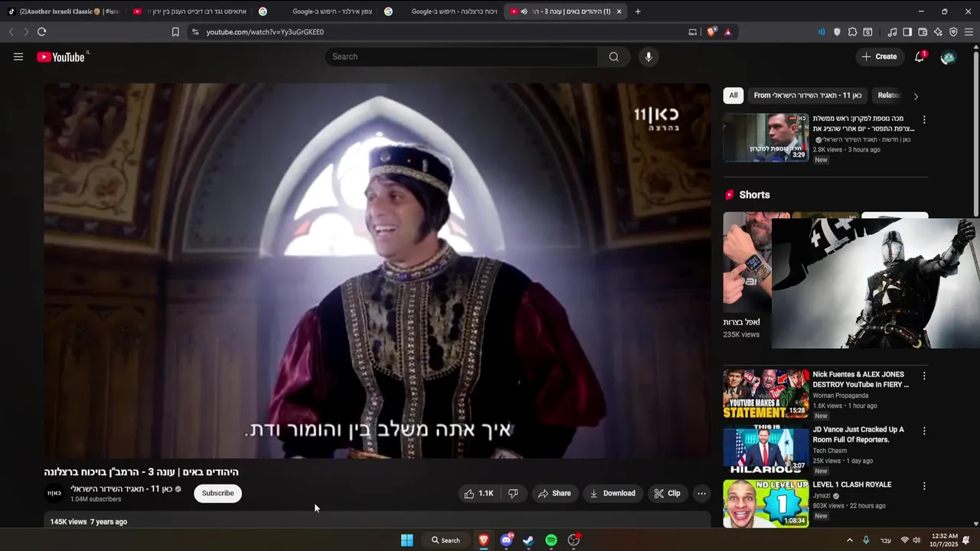Open the YouTube notifications bell
Viewport: 980px width, 551px height.
920,57
